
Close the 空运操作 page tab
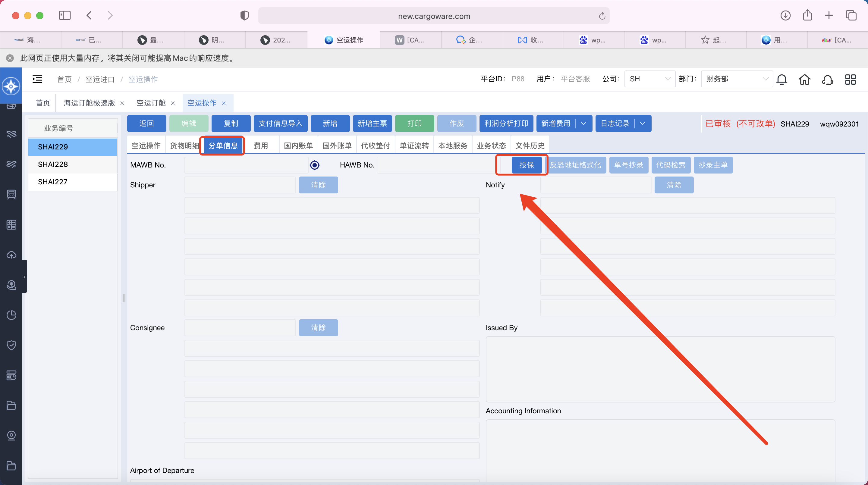[224, 103]
